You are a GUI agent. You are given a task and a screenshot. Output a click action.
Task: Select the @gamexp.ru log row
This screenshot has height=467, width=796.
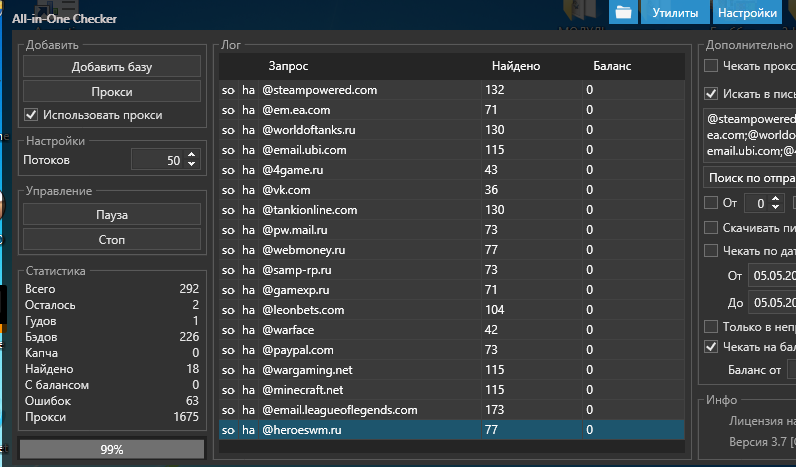pos(452,290)
